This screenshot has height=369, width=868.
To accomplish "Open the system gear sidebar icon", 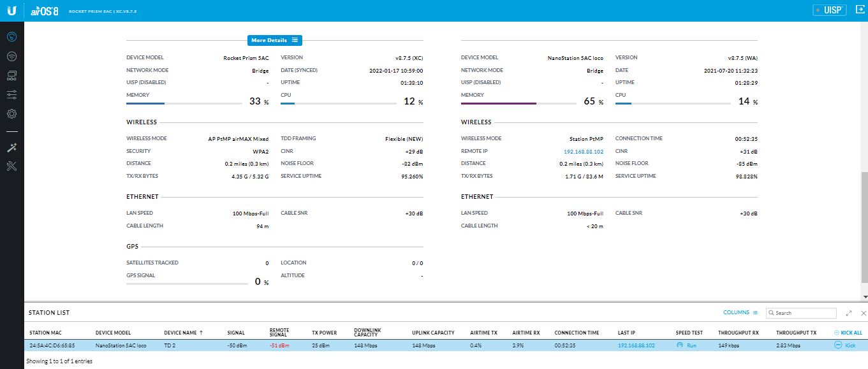I will click(11, 113).
